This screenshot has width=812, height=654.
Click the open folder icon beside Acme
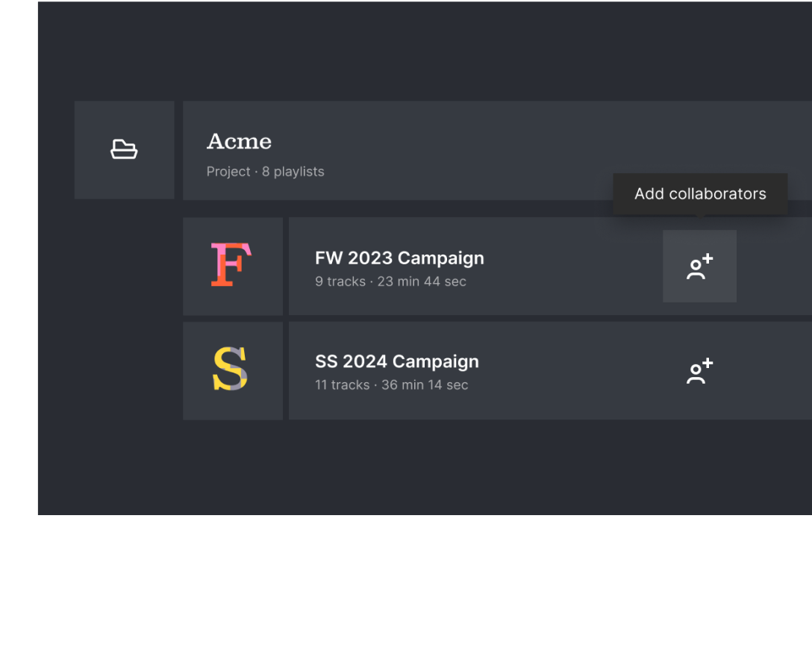point(124,150)
